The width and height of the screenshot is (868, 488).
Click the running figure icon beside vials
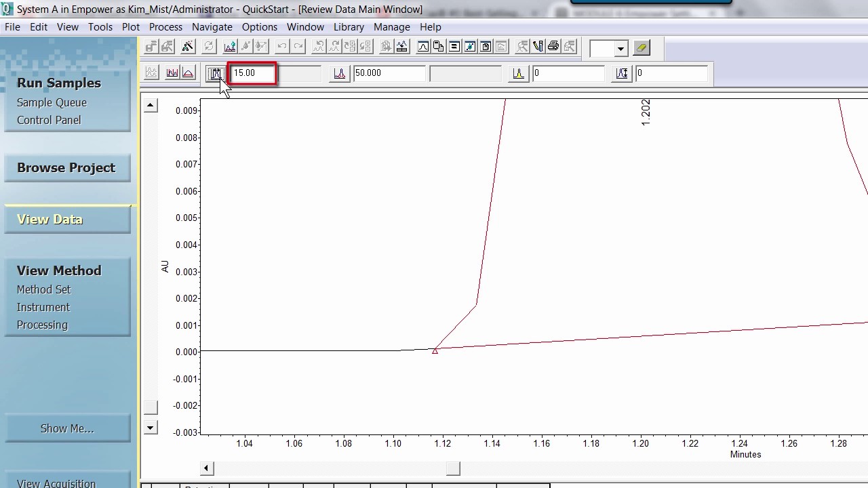(521, 47)
